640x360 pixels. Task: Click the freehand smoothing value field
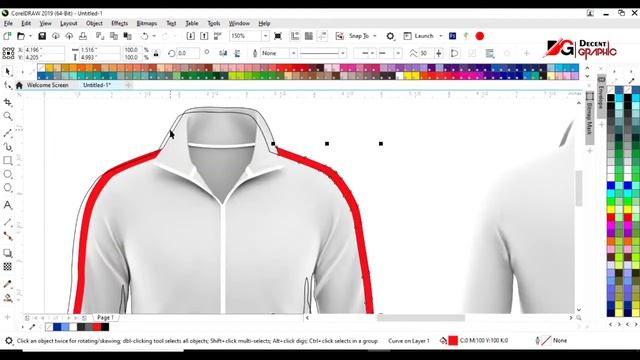(426, 53)
